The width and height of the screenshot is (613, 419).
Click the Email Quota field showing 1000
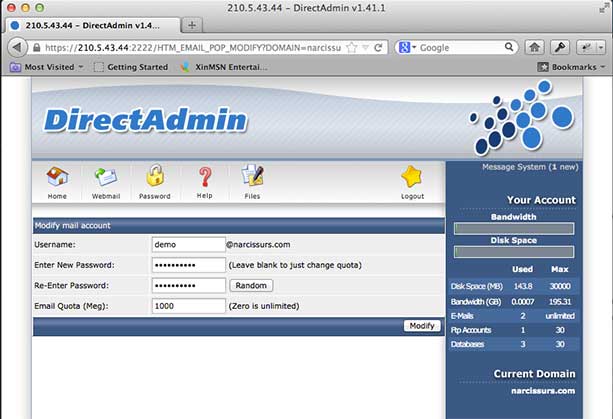point(188,306)
